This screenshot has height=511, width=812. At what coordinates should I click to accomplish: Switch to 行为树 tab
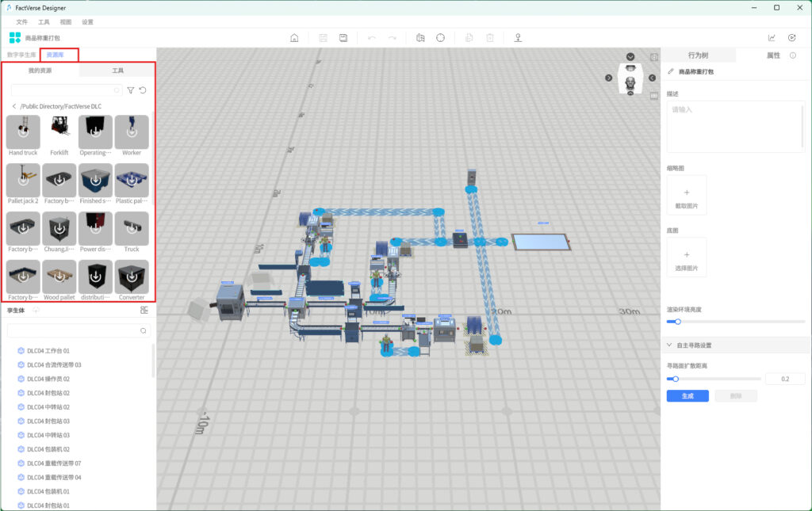(x=698, y=55)
